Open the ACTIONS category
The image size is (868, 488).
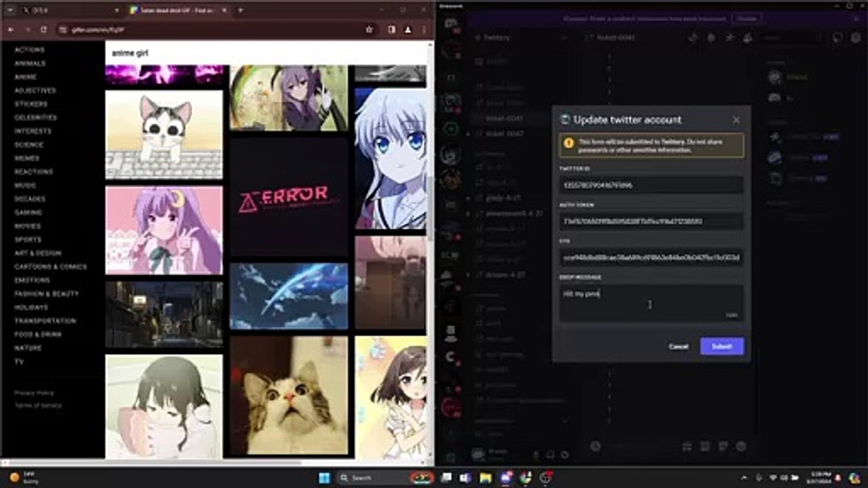click(29, 50)
